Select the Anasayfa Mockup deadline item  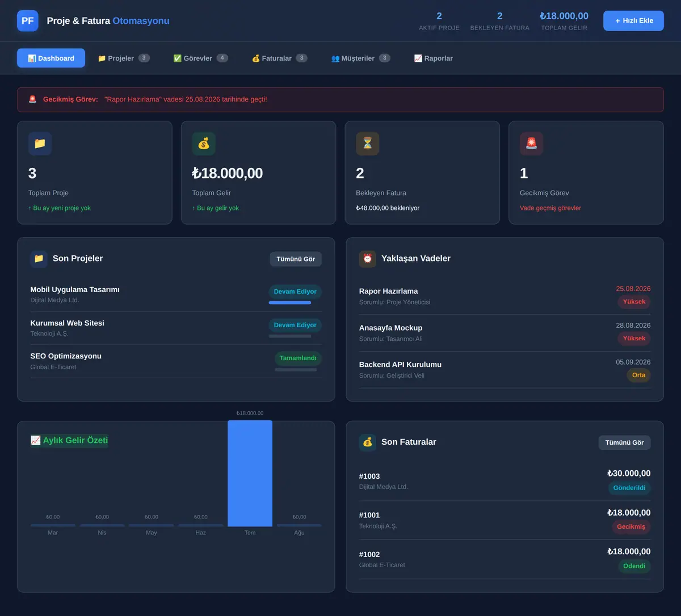pyautogui.click(x=505, y=333)
